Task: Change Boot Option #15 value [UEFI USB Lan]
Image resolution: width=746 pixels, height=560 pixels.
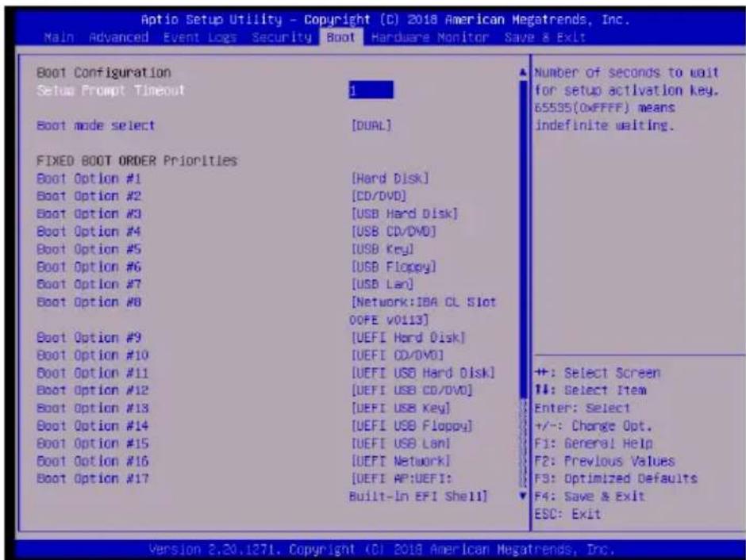Action: point(401,443)
